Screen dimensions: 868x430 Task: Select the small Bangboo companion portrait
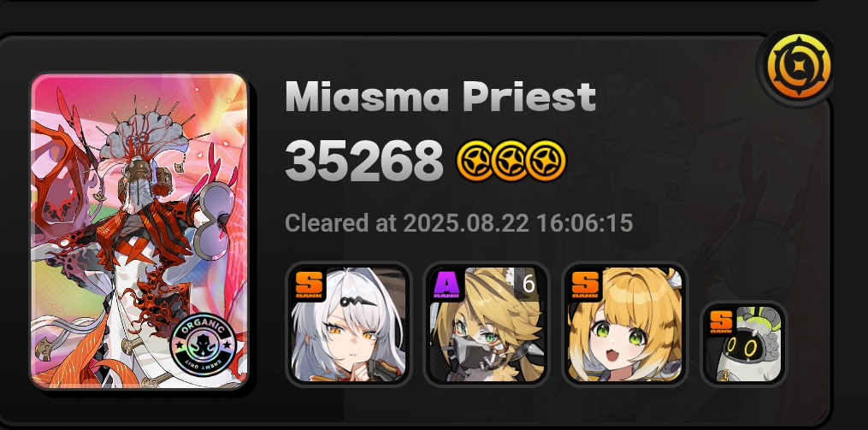743,344
